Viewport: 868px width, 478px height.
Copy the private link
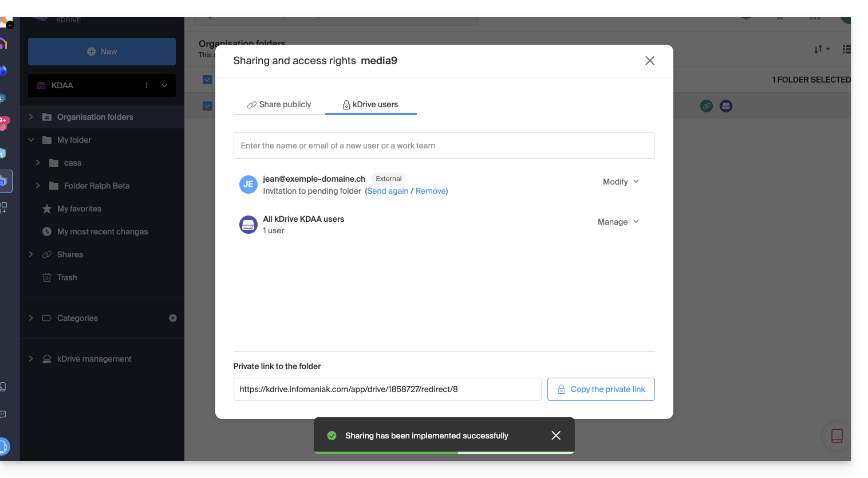pyautogui.click(x=601, y=389)
